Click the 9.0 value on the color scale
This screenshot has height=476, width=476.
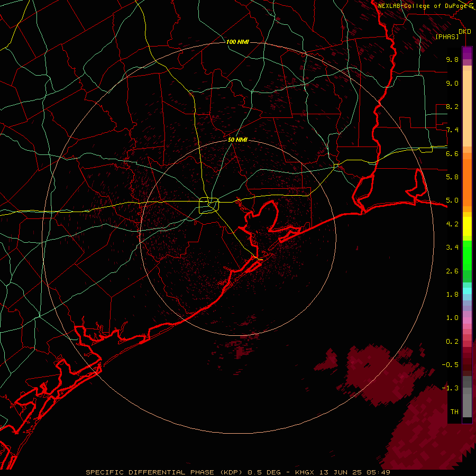pyautogui.click(x=452, y=83)
